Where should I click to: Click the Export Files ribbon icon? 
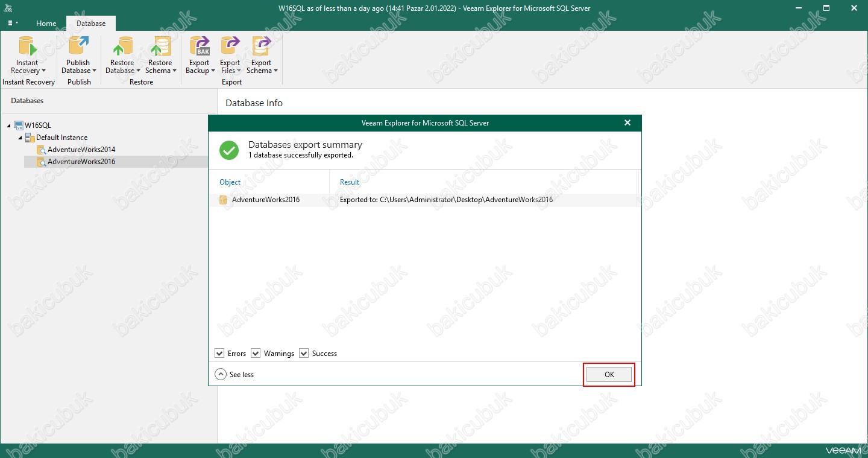click(x=230, y=46)
